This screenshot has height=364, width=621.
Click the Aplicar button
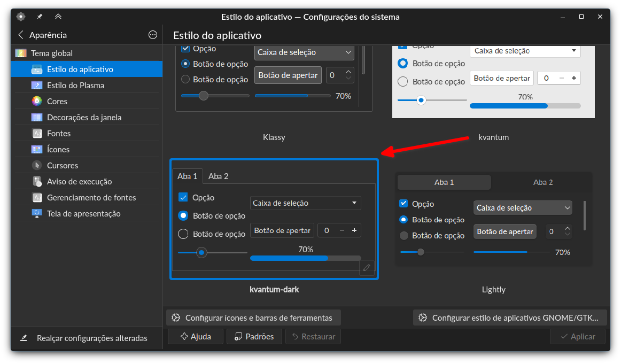[578, 336]
